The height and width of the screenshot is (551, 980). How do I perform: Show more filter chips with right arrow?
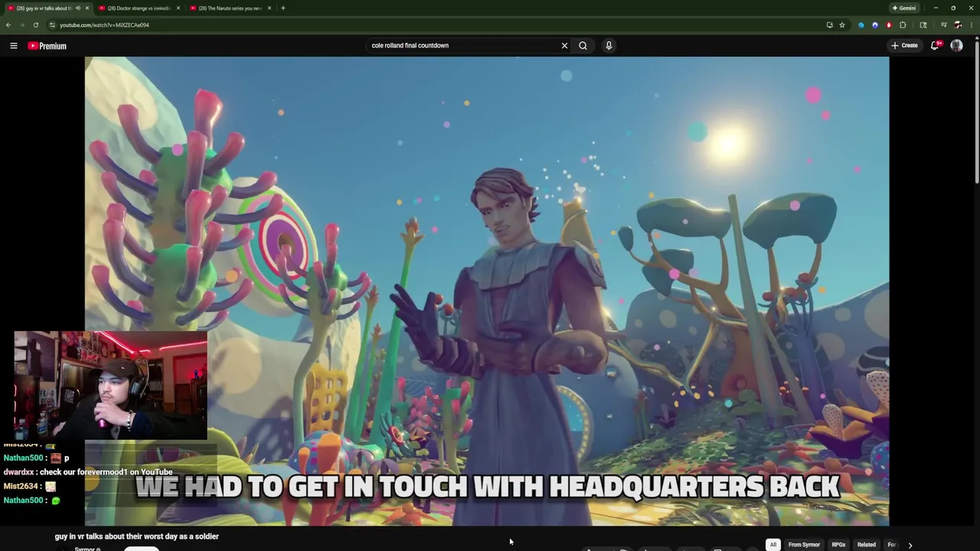coord(910,545)
